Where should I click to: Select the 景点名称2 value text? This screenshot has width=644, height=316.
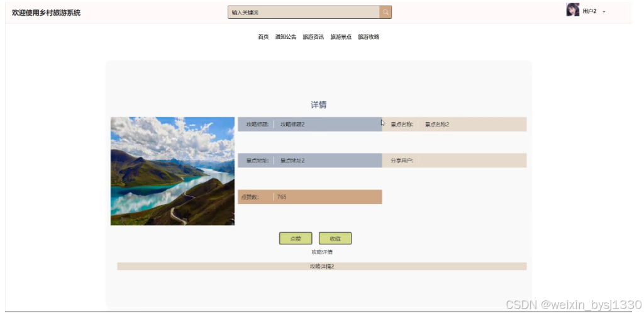[437, 124]
